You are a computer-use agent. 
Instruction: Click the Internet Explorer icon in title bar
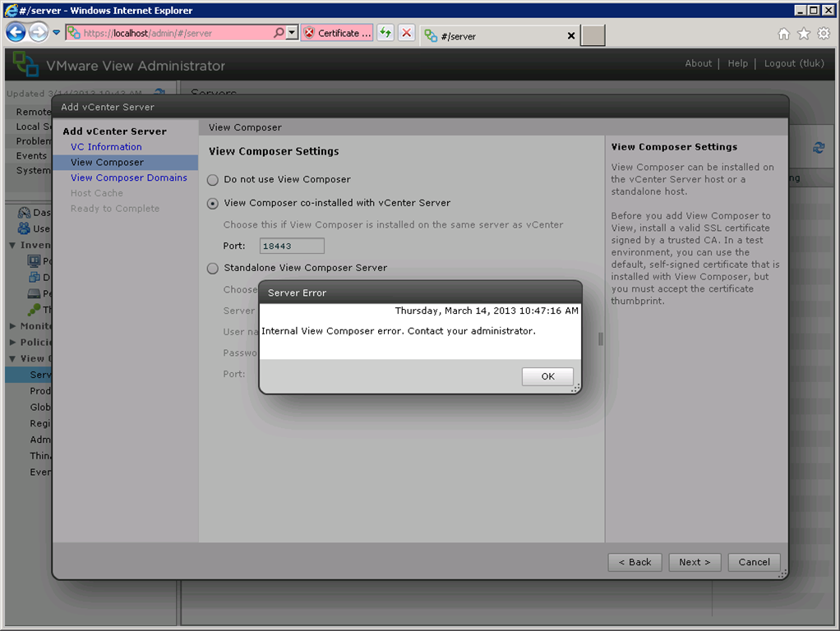coord(11,10)
